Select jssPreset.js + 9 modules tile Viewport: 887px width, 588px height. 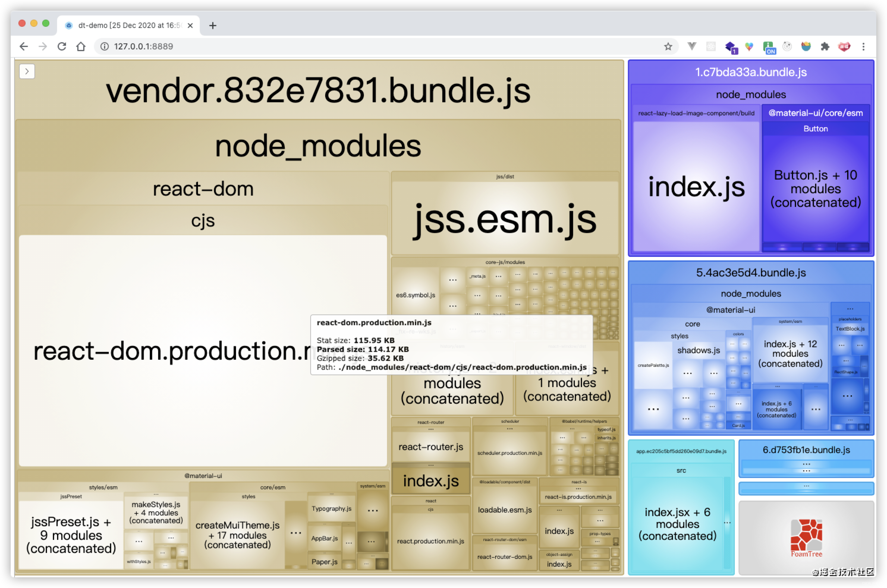coord(71,535)
